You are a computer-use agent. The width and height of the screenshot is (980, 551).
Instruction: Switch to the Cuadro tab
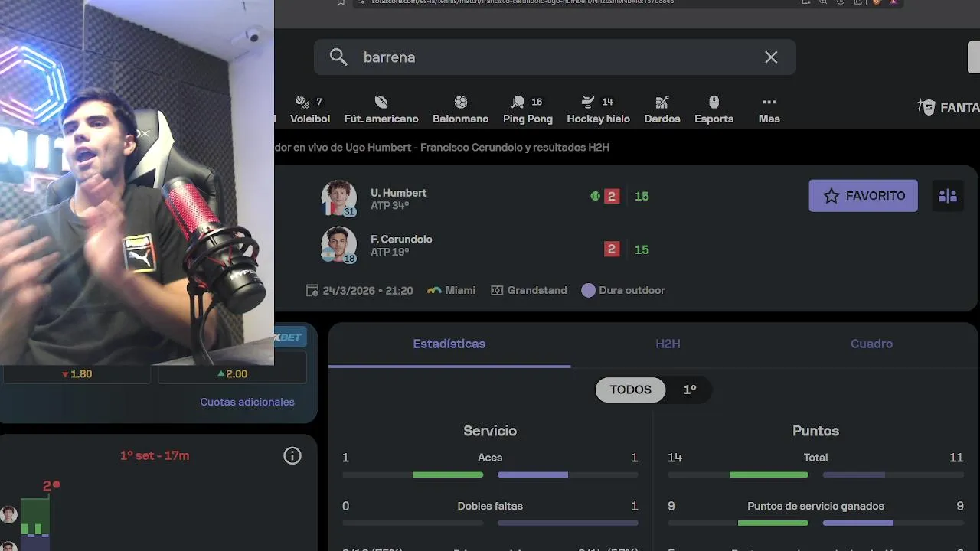click(871, 344)
